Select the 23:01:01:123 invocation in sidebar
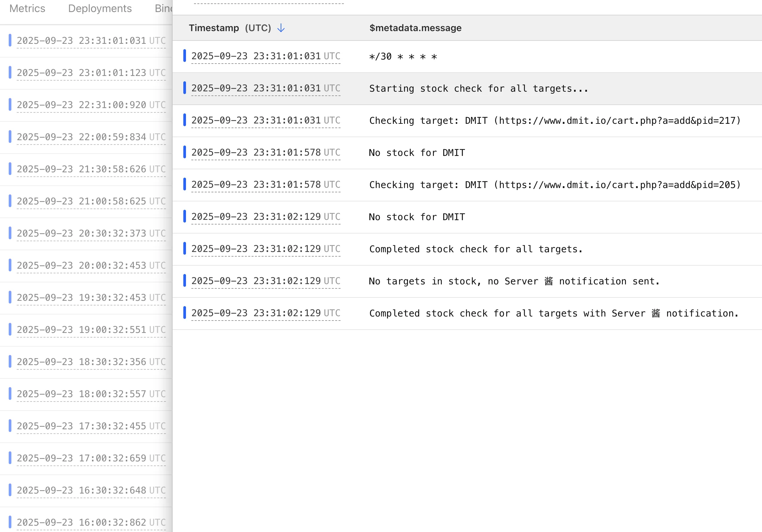This screenshot has height=532, width=762. tap(91, 73)
